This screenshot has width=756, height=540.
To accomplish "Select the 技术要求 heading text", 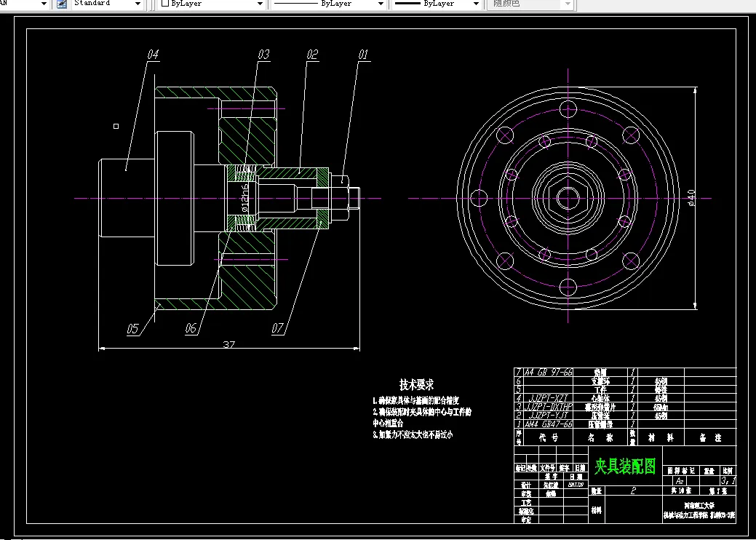I will pos(416,384).
